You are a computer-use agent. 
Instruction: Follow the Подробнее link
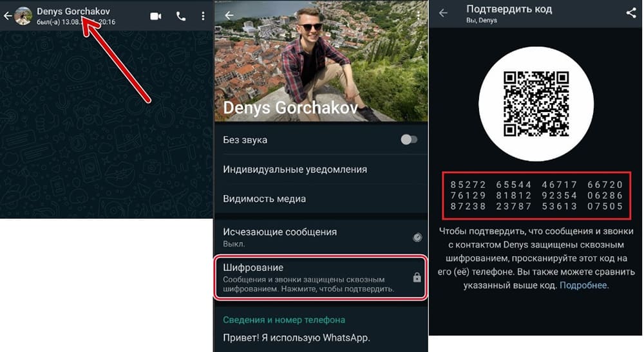point(583,285)
